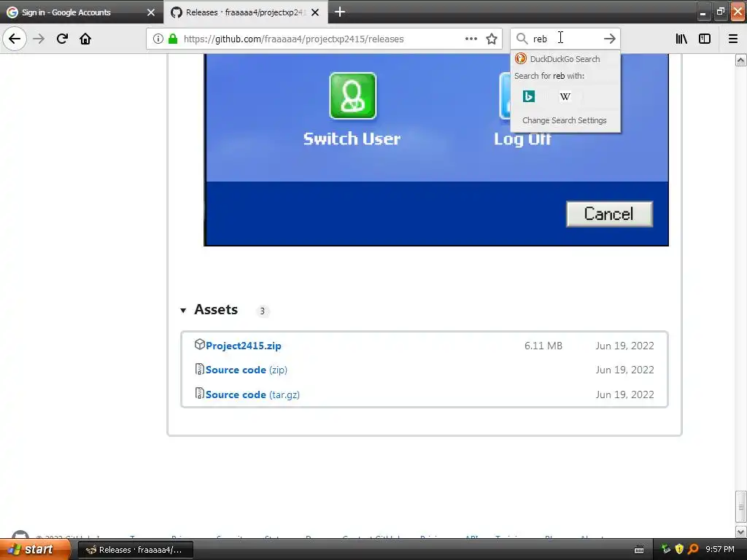Open page actions three-dot menu
This screenshot has width=747, height=560.
471,39
